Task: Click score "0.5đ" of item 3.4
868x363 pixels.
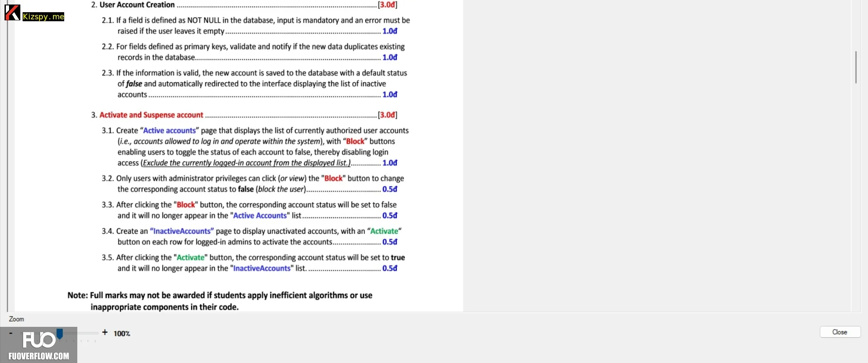Action: click(x=390, y=242)
